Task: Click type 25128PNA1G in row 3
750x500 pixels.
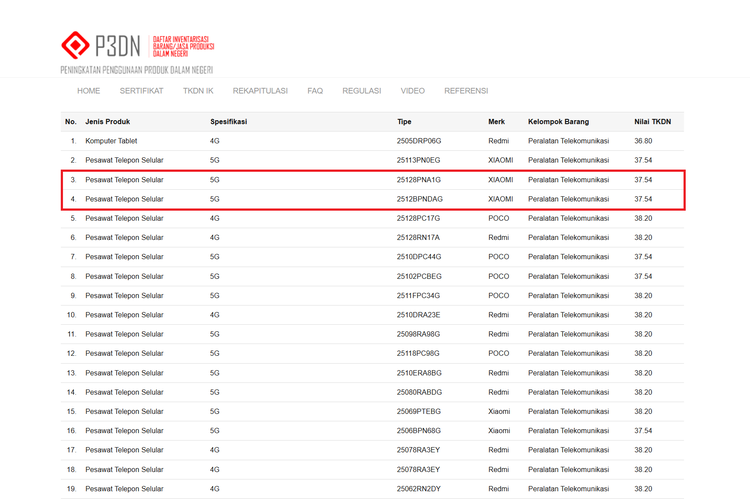Action: point(419,180)
